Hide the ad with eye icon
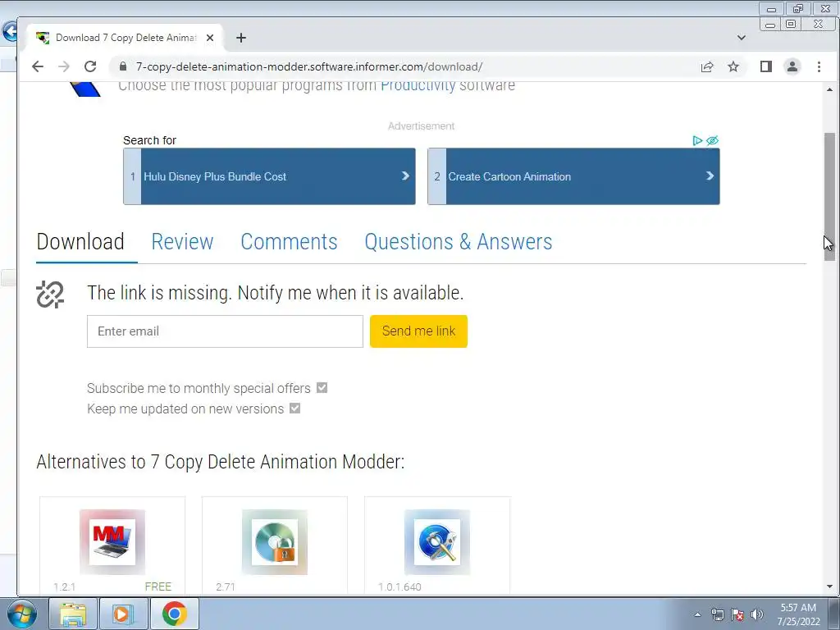 (x=713, y=140)
